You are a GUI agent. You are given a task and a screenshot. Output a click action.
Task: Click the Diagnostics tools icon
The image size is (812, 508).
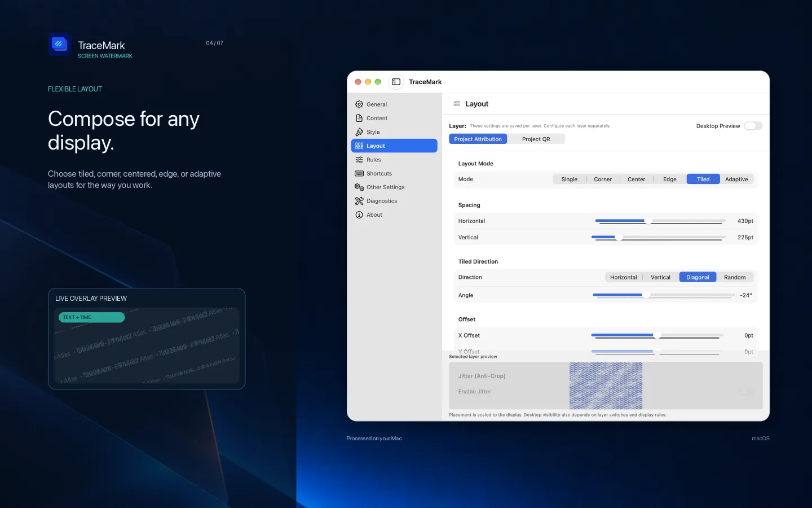[x=359, y=201]
